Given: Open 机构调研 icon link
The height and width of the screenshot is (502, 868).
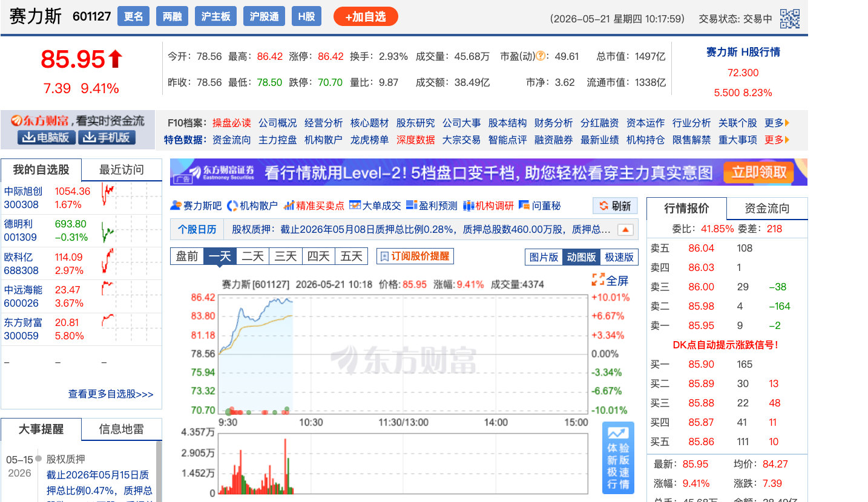Looking at the screenshot, I should point(488,206).
